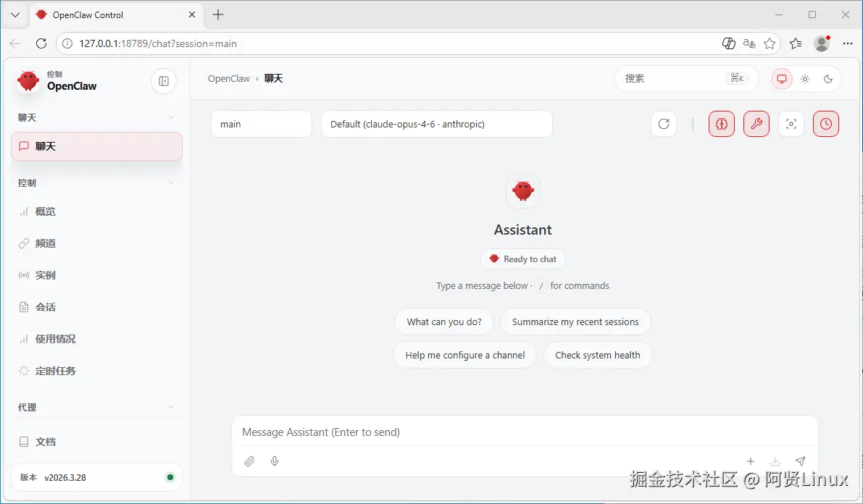Expand the 代理 section chevron

[x=171, y=407]
